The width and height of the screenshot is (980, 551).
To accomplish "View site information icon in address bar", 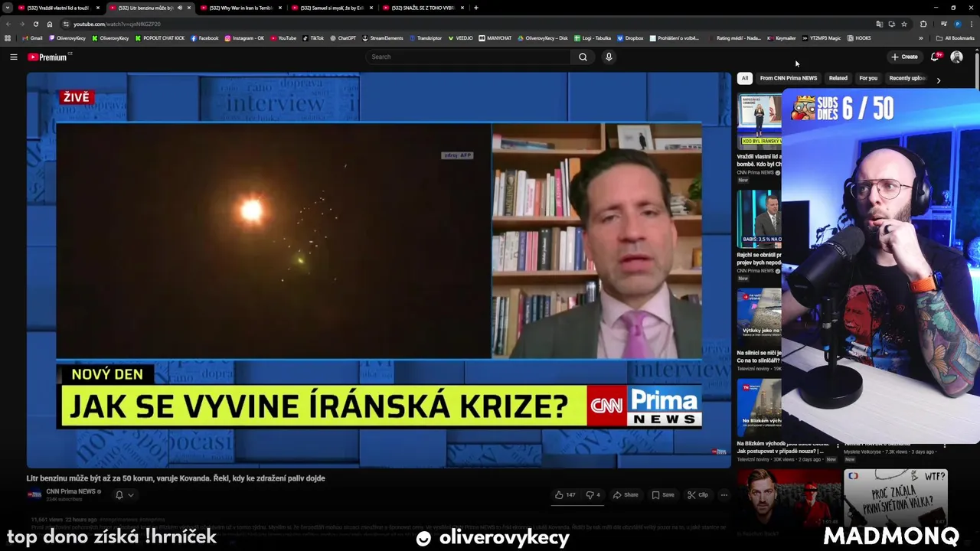I will pos(67,24).
